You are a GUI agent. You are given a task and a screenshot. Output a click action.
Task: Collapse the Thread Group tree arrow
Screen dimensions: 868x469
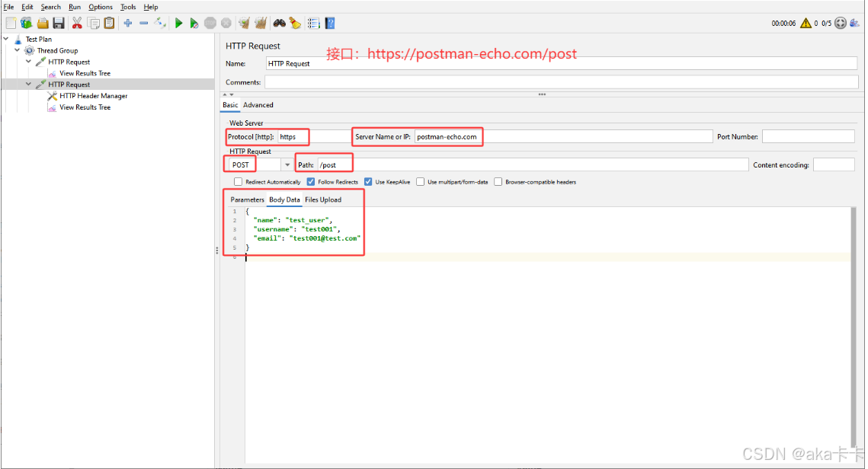tap(18, 49)
